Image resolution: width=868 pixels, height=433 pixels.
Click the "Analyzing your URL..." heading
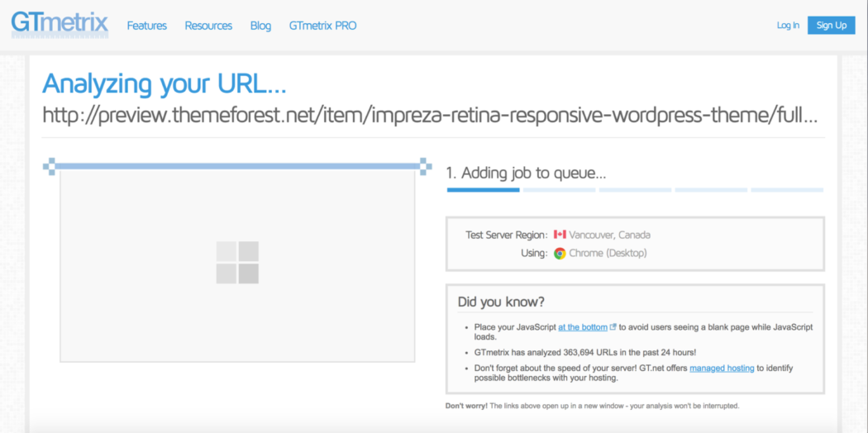pos(164,83)
